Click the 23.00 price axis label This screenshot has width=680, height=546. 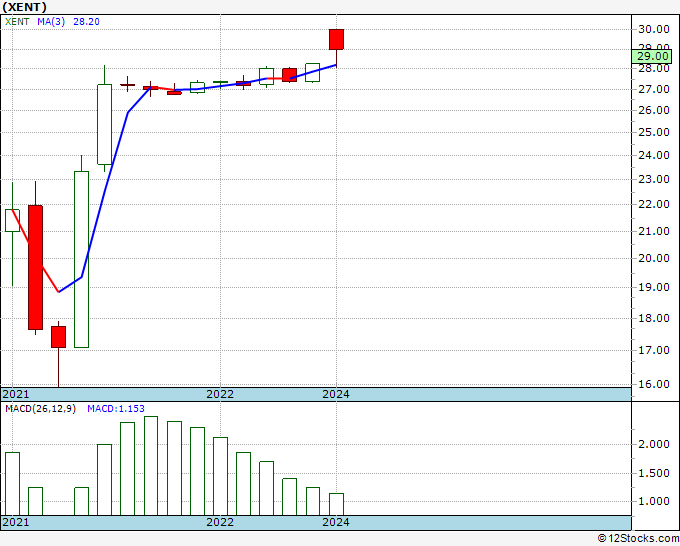pyautogui.click(x=654, y=179)
